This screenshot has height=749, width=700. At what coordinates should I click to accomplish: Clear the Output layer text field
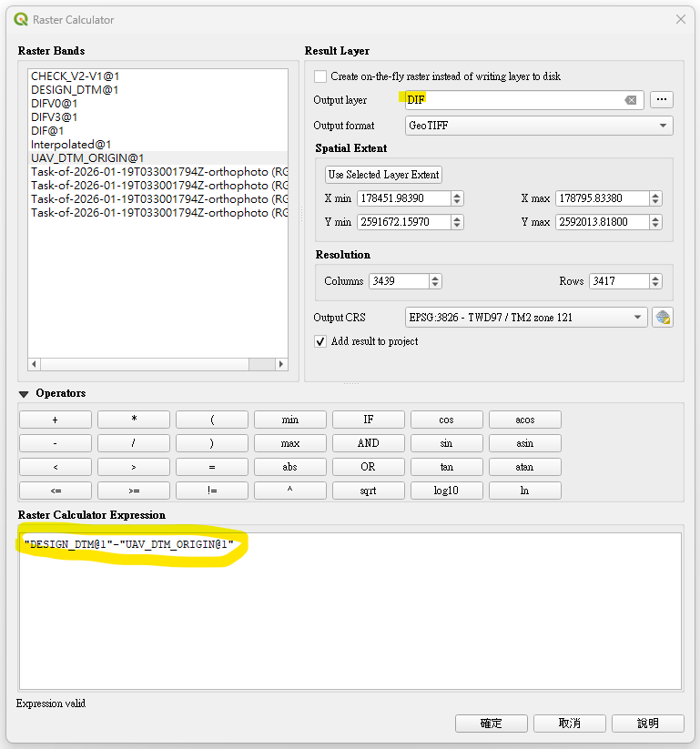pyautogui.click(x=630, y=100)
